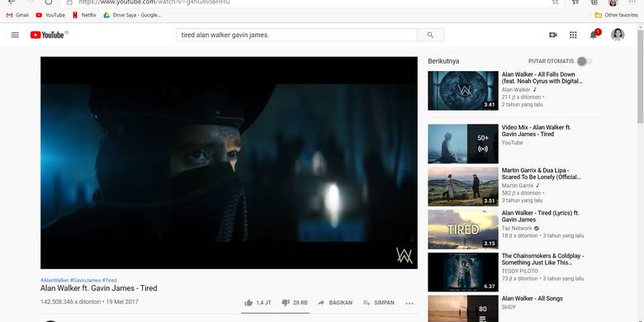644x322 pixels.
Task: Open Video Mix Alan Walker Tired thumbnail
Action: coord(463,144)
